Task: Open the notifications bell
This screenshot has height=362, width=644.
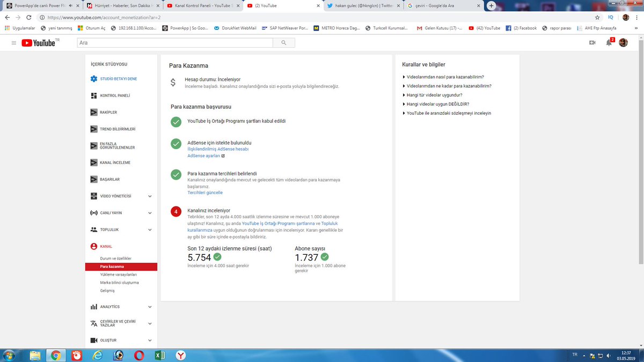Action: coord(609,42)
